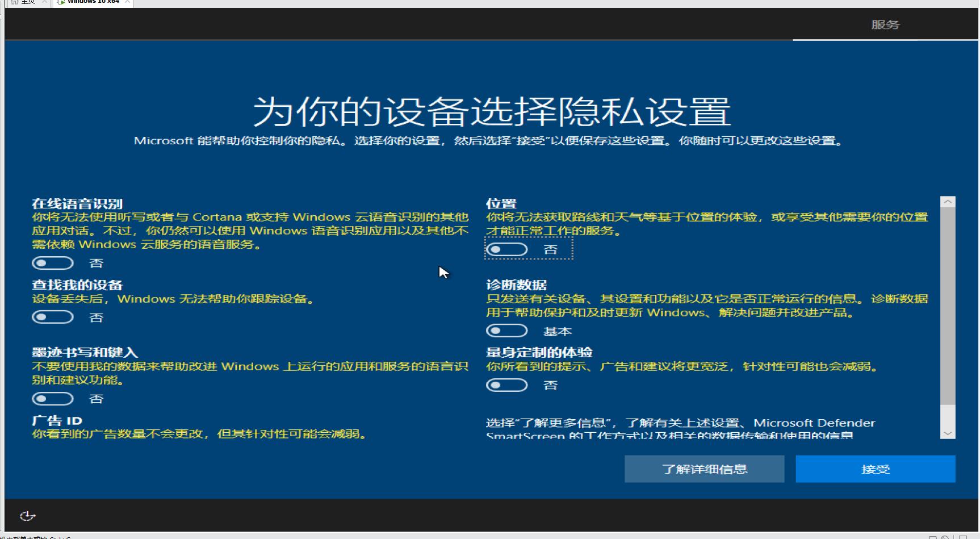The width and height of the screenshot is (980, 539).
Task: Click the 你看到的广告数量不会更改 description
Action: (x=200, y=434)
